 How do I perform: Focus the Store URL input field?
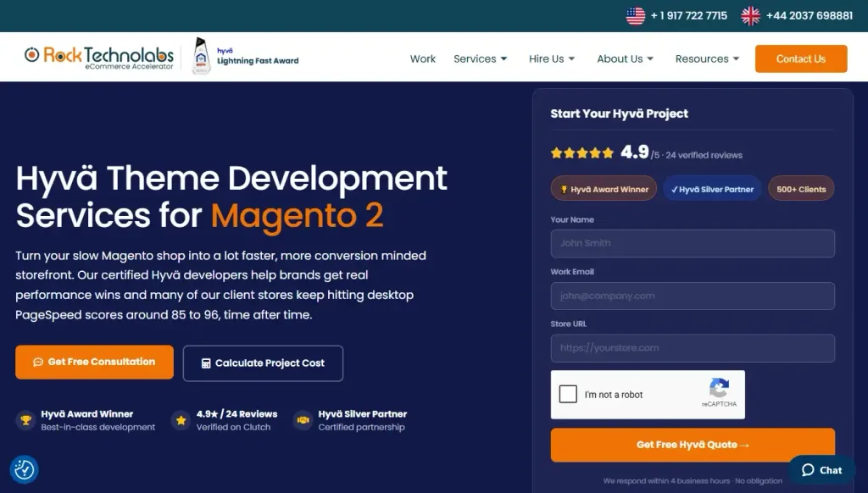point(693,348)
